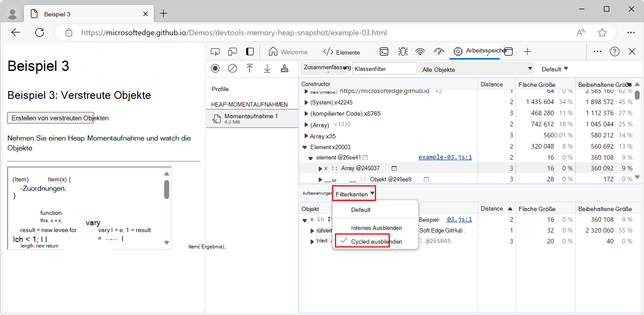Click the lock icon in the address bar
The height and width of the screenshot is (315, 644).
click(68, 33)
